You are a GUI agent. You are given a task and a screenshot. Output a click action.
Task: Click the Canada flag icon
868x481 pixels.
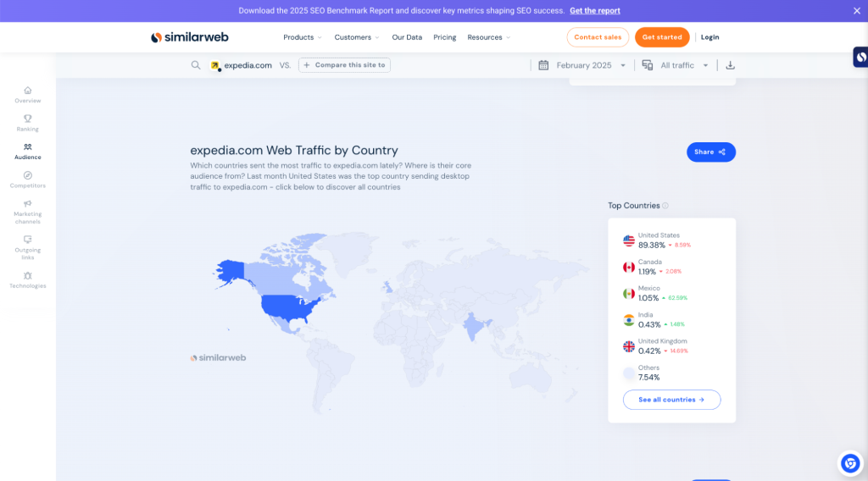click(x=629, y=267)
